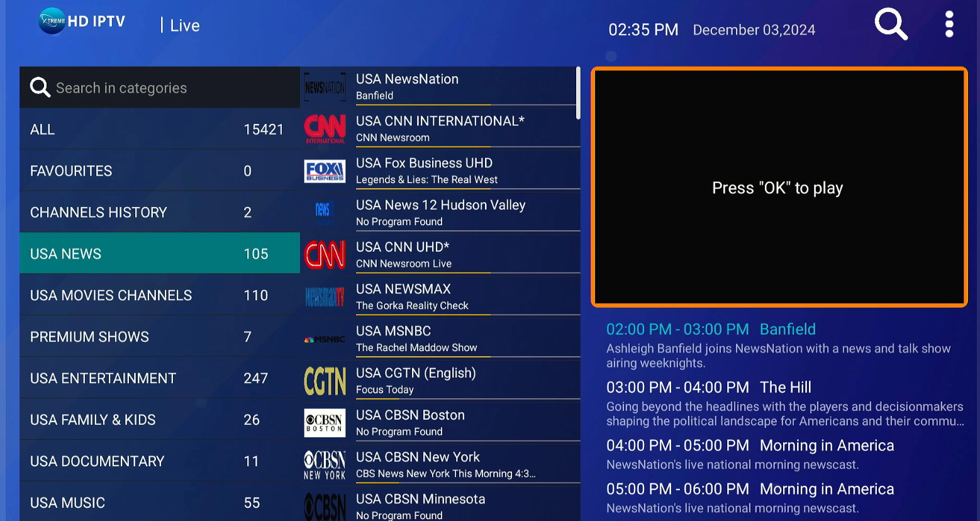This screenshot has width=980, height=521.
Task: Open the ALL category
Action: pos(160,129)
